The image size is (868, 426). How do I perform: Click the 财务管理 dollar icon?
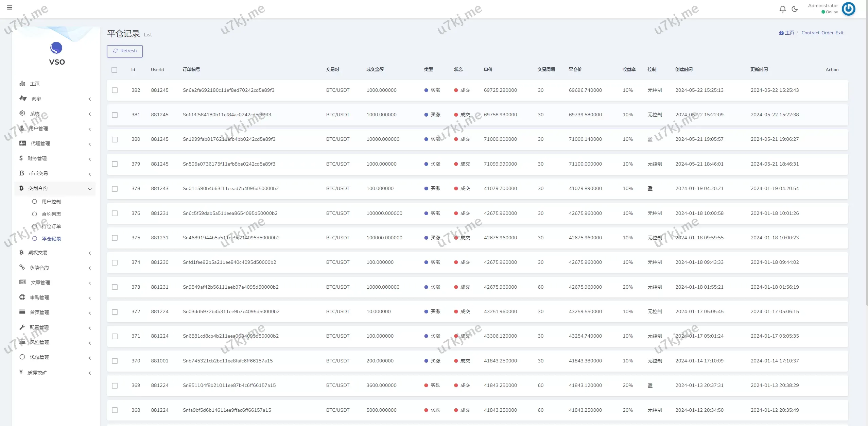point(21,158)
